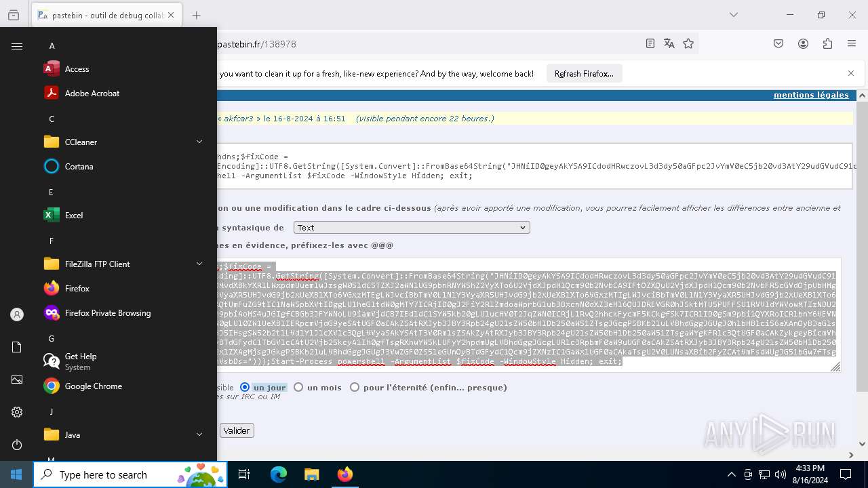The height and width of the screenshot is (488, 868).
Task: Open Save to Pocket icon
Action: 778,44
